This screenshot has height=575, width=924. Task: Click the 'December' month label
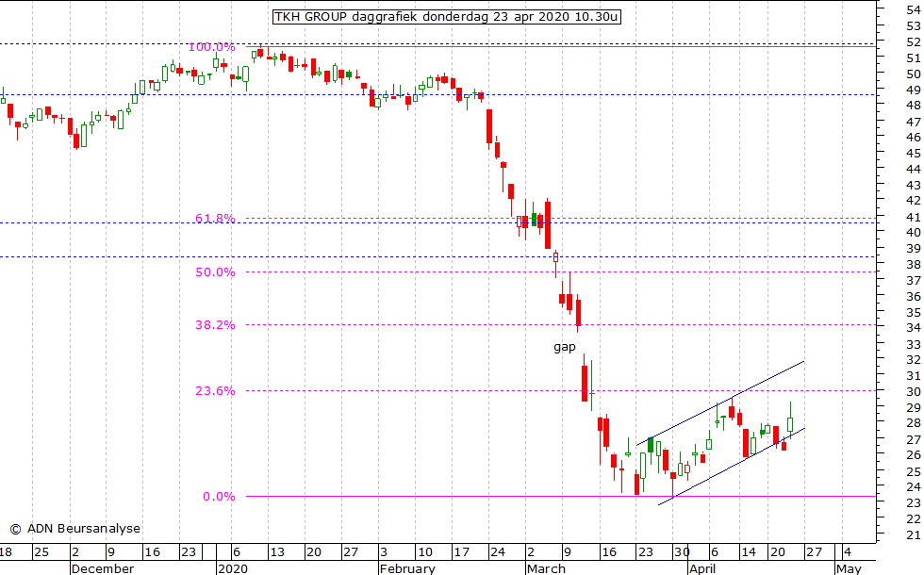click(103, 568)
